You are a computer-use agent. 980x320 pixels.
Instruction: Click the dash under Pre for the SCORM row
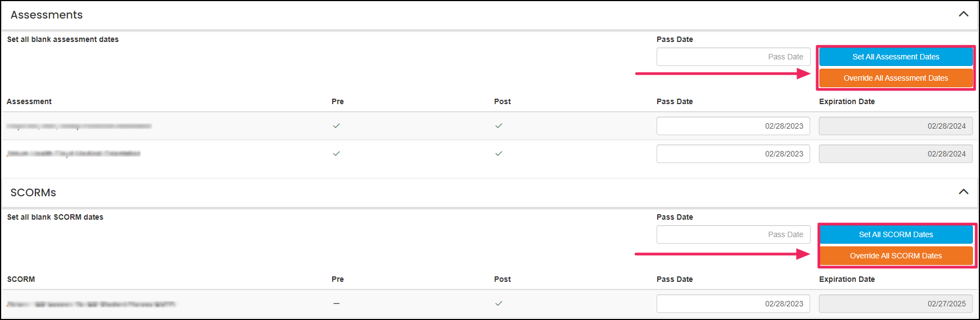[336, 303]
